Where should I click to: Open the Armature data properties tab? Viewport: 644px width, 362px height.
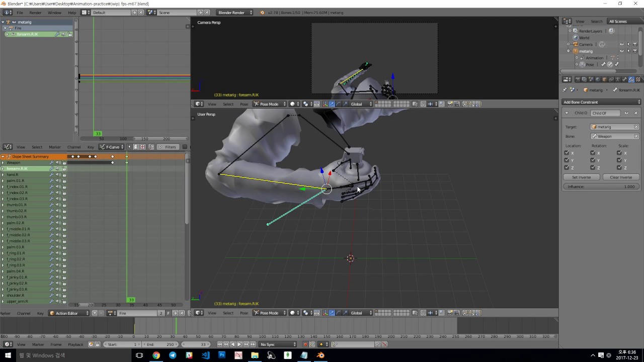[x=618, y=79]
